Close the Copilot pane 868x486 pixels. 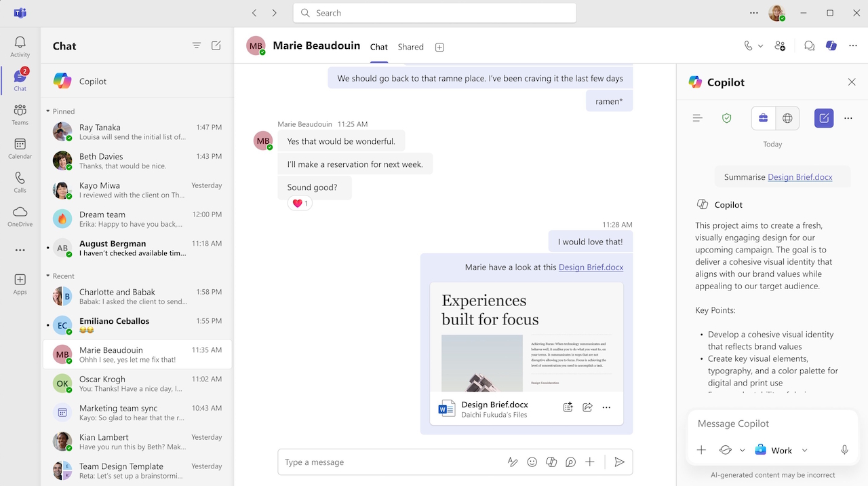(852, 82)
